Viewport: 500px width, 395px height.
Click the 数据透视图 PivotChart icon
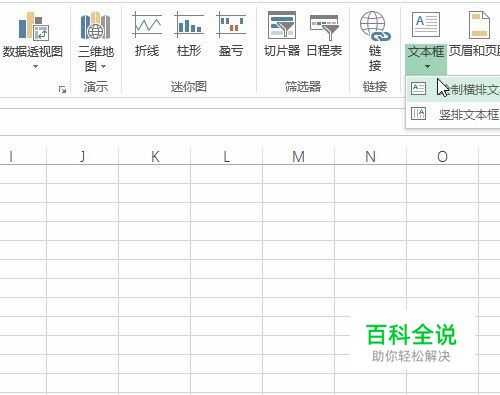33,26
